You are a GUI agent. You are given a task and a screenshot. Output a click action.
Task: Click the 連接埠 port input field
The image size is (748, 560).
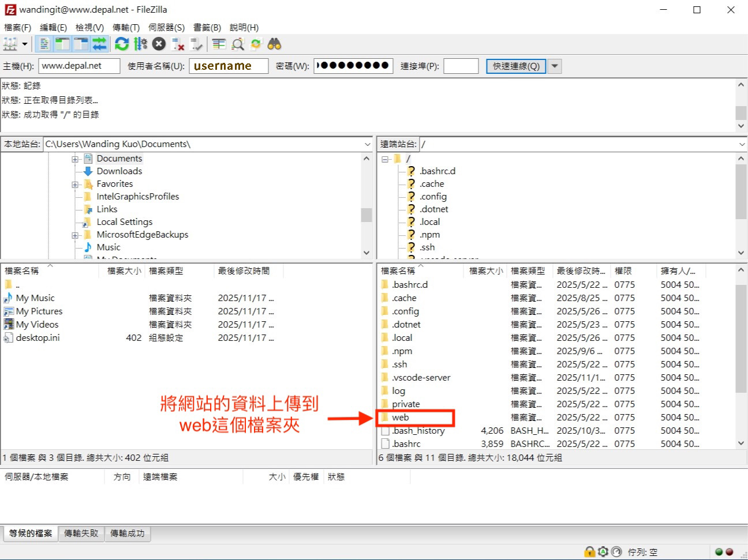pos(461,66)
